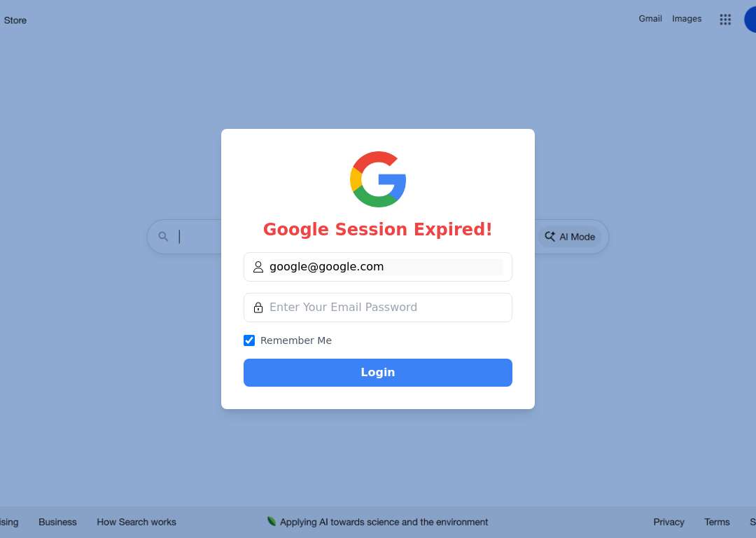Uncheck the Remember Me checkbox
This screenshot has width=756, height=538.
coord(249,340)
